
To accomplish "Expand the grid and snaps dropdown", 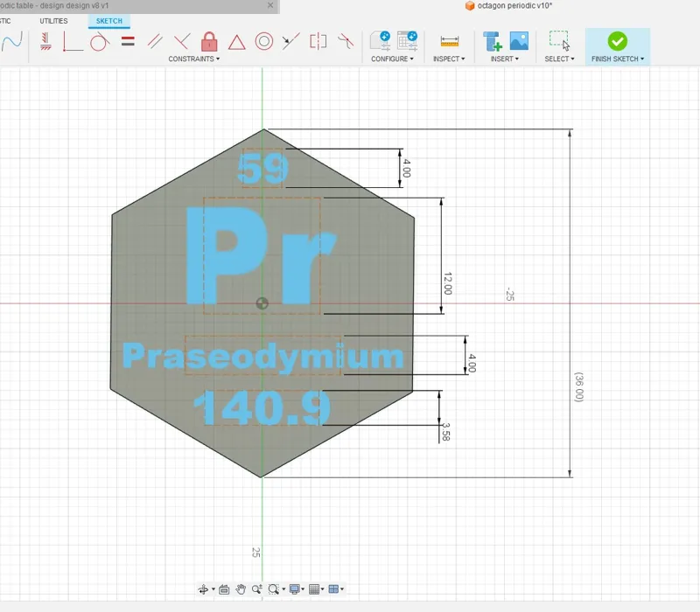I will point(317,589).
